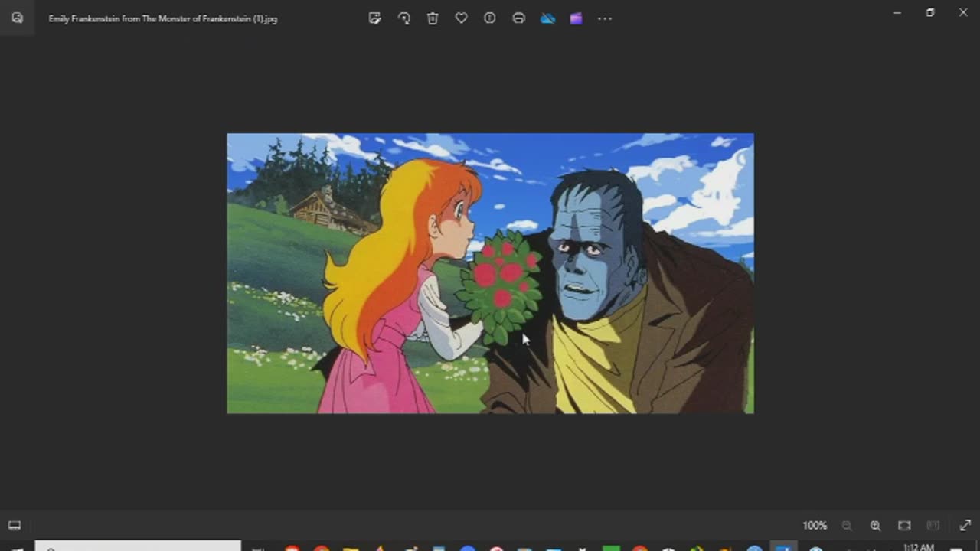Toggle the filmstrip icon in the lower bar
The height and width of the screenshot is (551, 980).
point(14,525)
